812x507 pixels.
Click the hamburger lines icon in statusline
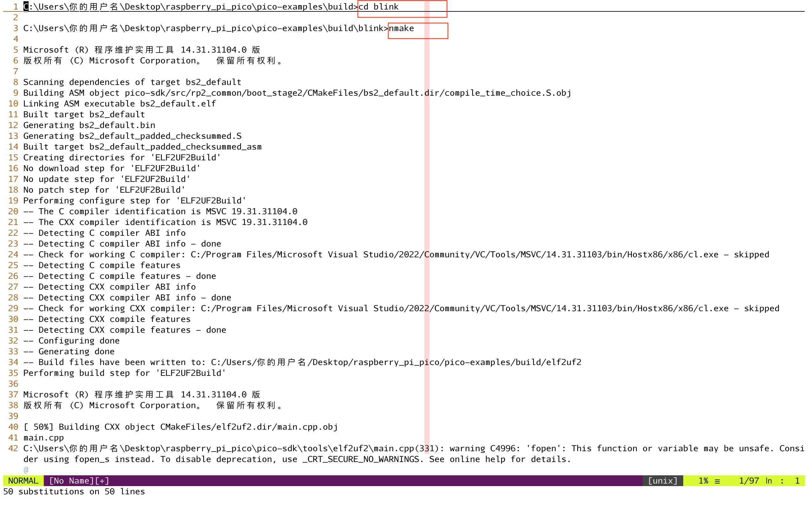(717, 481)
